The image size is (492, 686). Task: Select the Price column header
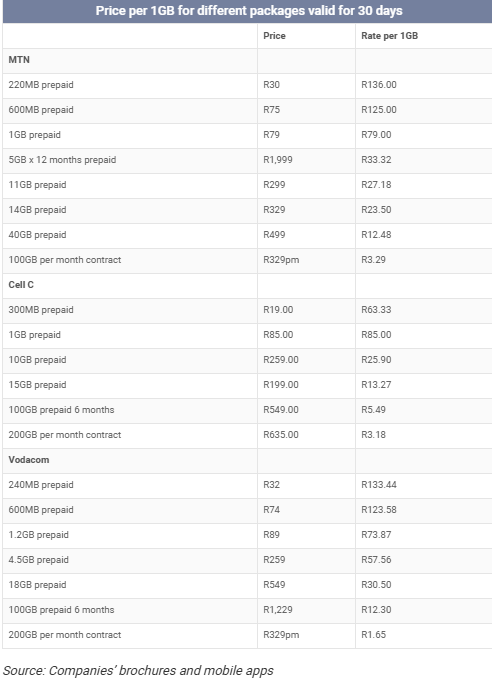coord(274,36)
